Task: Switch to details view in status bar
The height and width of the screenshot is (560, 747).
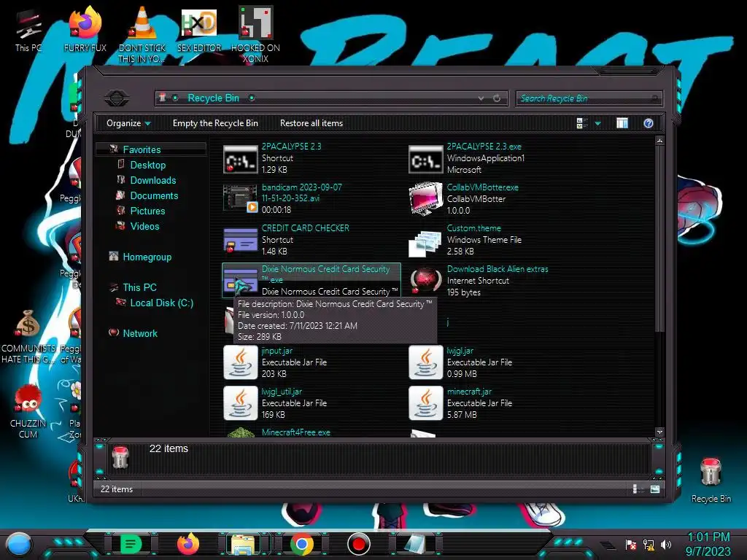Action: click(x=637, y=489)
